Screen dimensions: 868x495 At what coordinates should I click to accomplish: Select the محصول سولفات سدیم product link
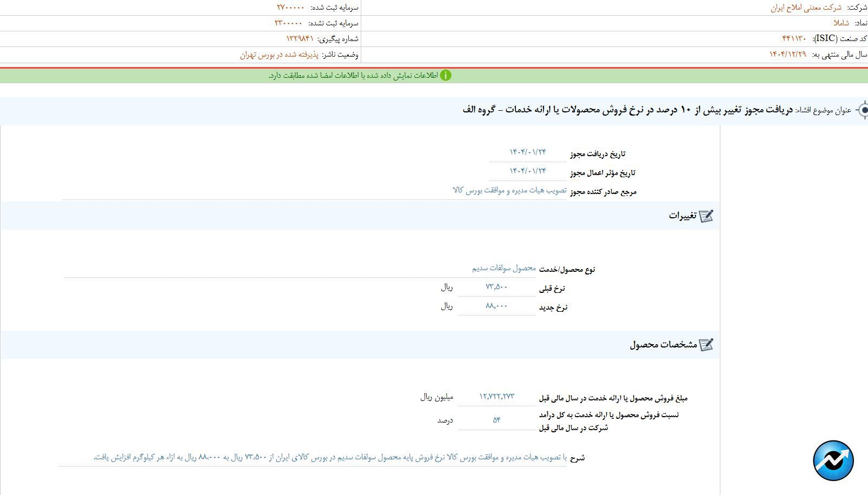(x=504, y=268)
